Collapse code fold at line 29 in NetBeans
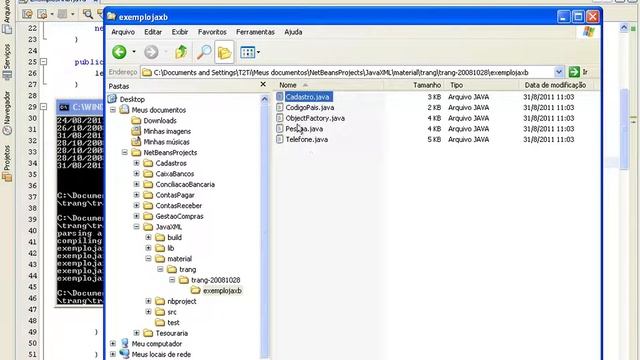Viewport: 640px width, 360px height. pyautogui.click(x=43, y=107)
